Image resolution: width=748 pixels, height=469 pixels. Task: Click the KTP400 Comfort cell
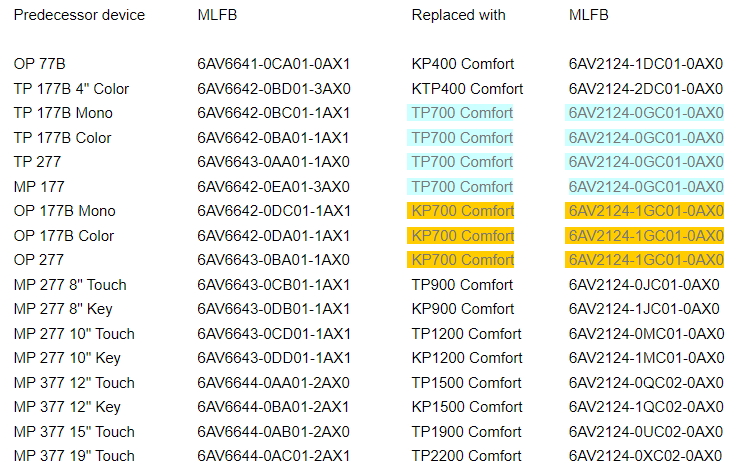point(467,89)
